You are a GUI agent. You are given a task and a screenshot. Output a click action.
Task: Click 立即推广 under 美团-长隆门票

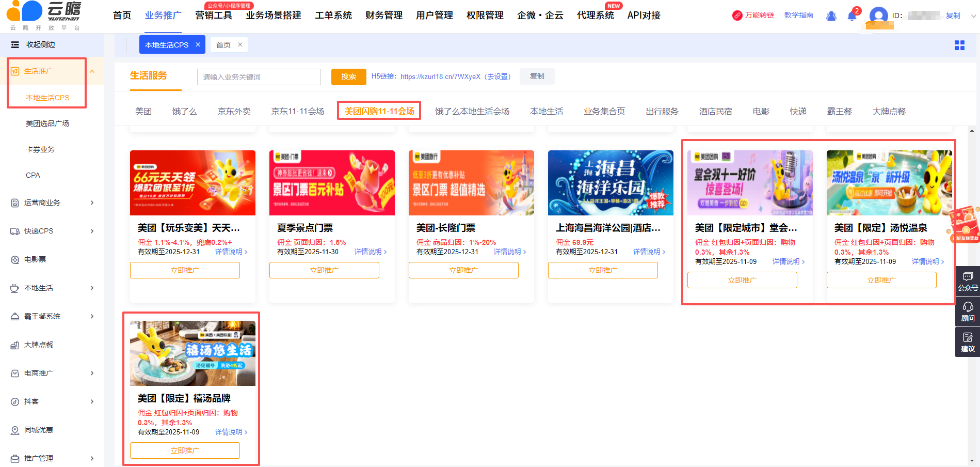click(x=463, y=270)
